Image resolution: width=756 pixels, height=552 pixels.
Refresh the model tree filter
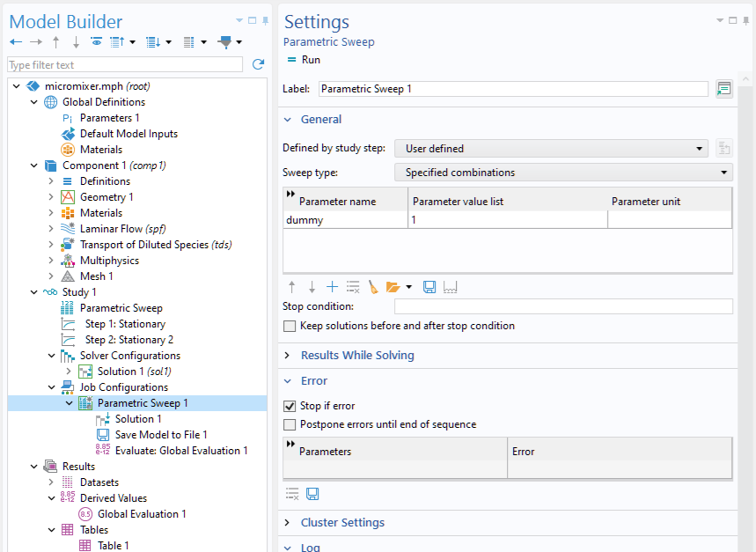[x=258, y=64]
